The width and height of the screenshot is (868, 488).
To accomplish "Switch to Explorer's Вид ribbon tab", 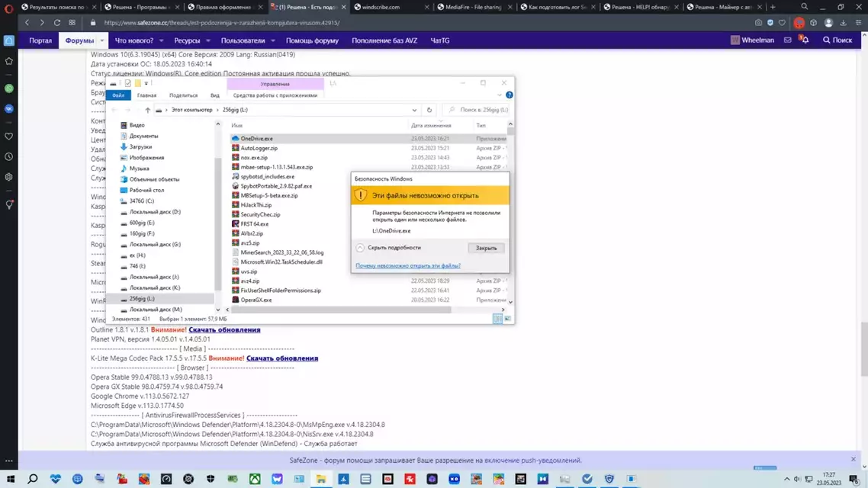I will [215, 95].
